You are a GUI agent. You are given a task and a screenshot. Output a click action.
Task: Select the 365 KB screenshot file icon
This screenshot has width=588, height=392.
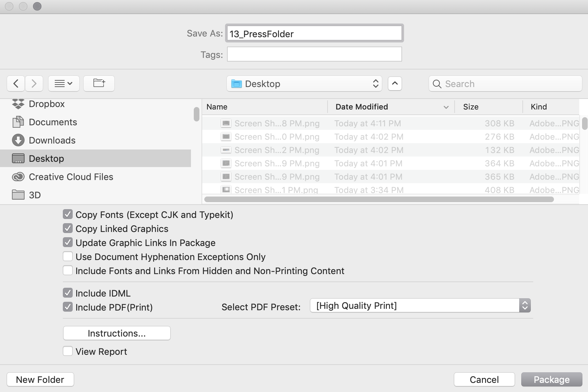[x=226, y=177]
